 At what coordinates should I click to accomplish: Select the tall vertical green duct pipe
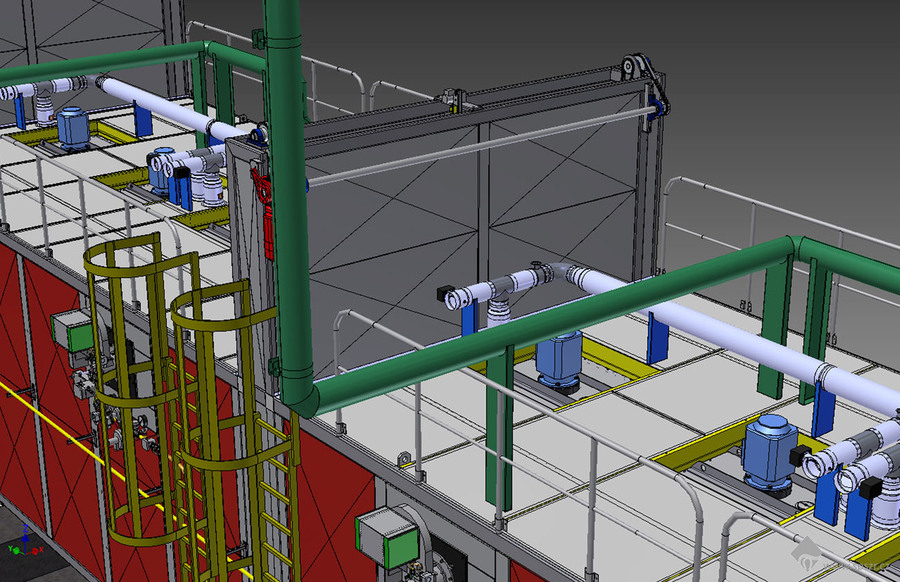[291, 207]
